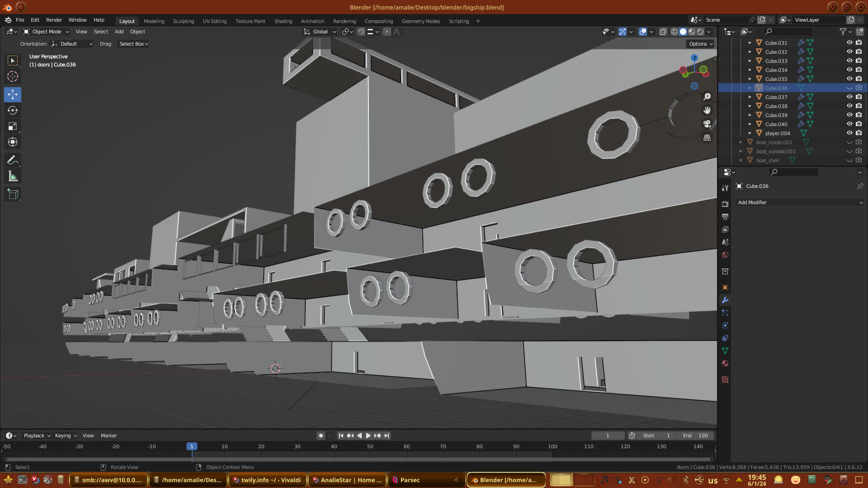Expand the Cube.037 outliner item
The width and height of the screenshot is (868, 488).
(750, 97)
